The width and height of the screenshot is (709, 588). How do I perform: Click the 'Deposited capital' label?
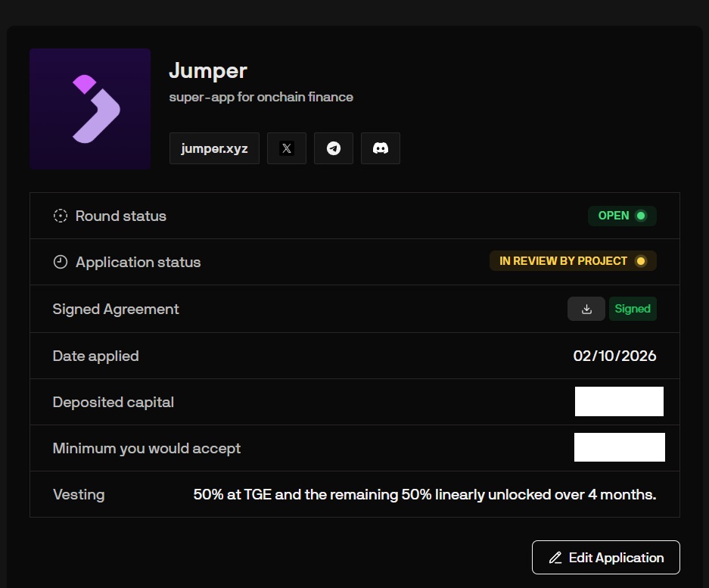pyautogui.click(x=113, y=402)
